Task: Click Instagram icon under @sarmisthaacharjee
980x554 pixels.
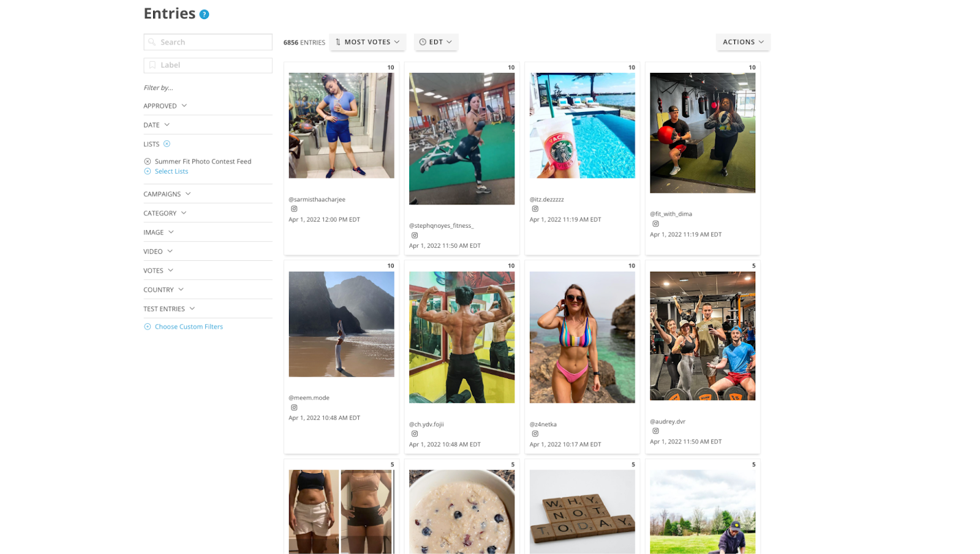Action: (x=294, y=209)
